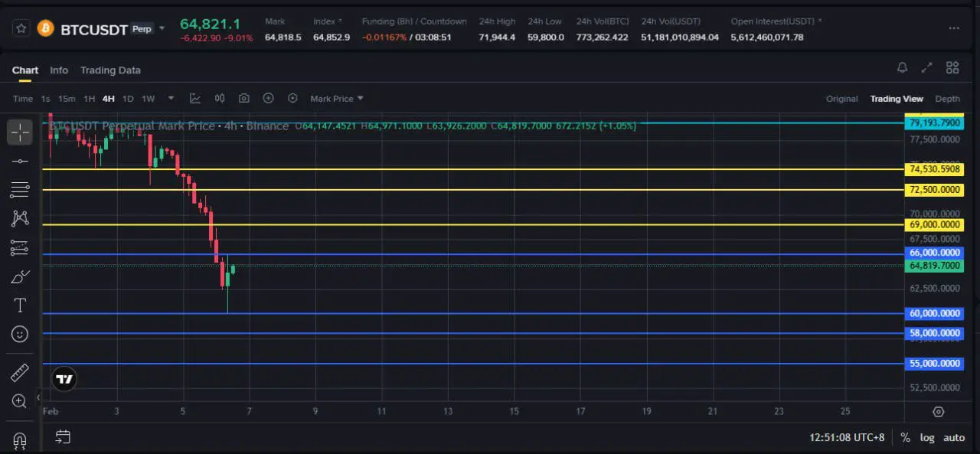The image size is (980, 454).
Task: Take a chart snapshot with camera icon
Action: click(243, 99)
